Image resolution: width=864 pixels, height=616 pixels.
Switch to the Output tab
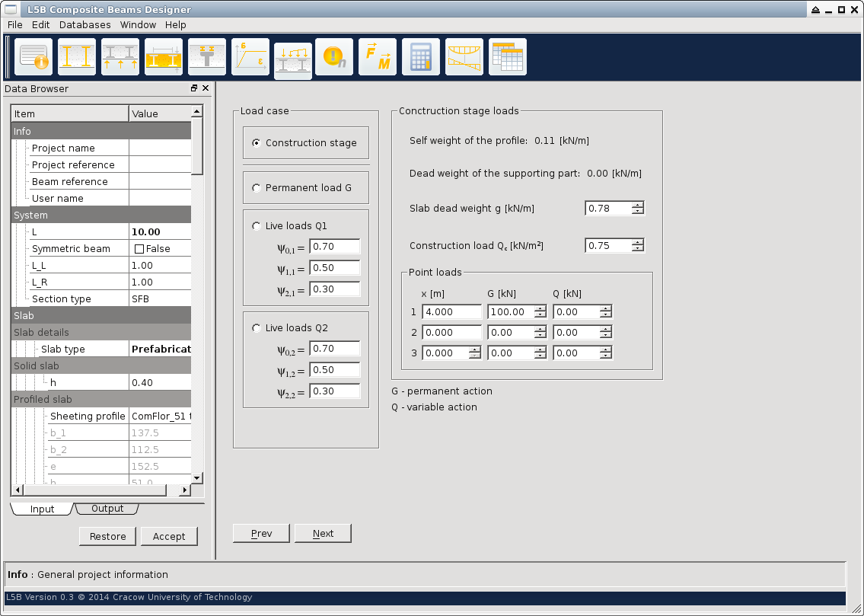[107, 509]
